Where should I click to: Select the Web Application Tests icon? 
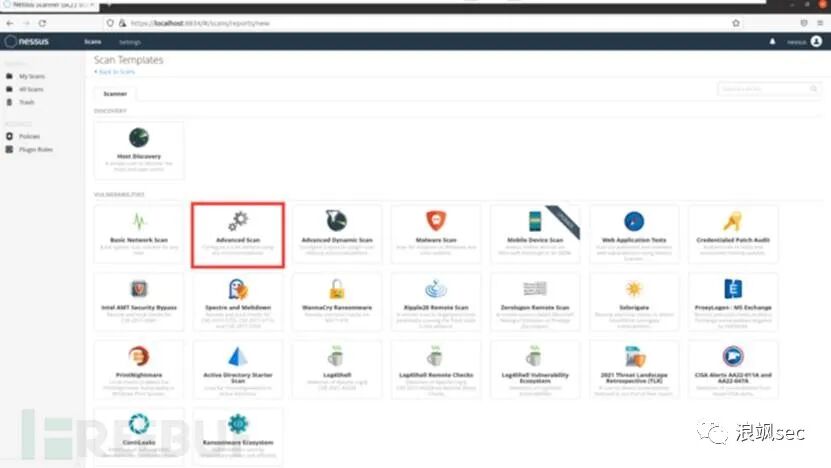[634, 221]
